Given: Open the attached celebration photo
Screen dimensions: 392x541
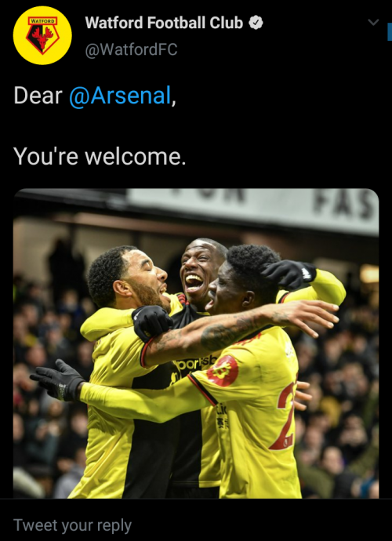Looking at the screenshot, I should click(x=196, y=343).
